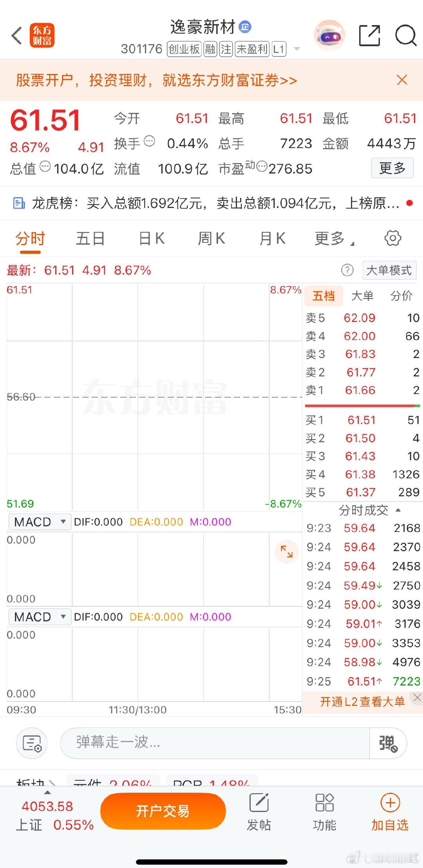423x868 pixels.
Task: Tap the 上证 4053.58 index quote
Action: point(55,815)
